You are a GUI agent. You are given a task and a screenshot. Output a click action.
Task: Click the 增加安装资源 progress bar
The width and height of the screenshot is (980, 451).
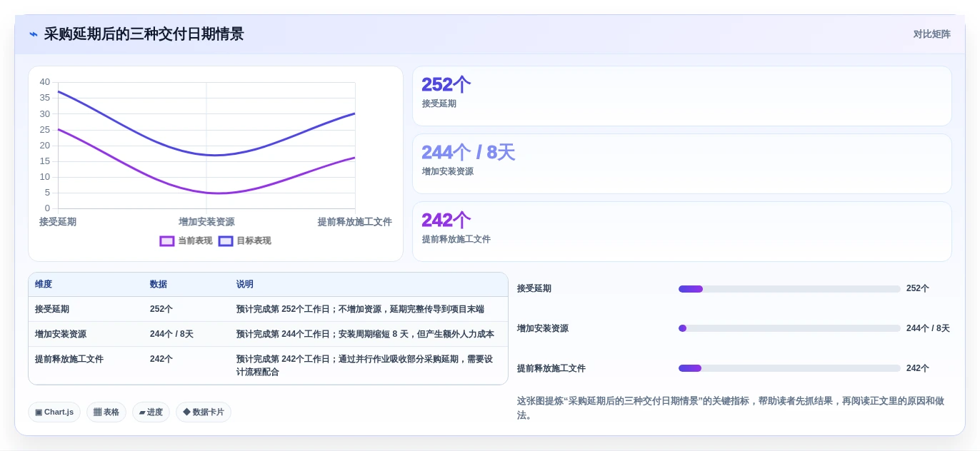[789, 328]
